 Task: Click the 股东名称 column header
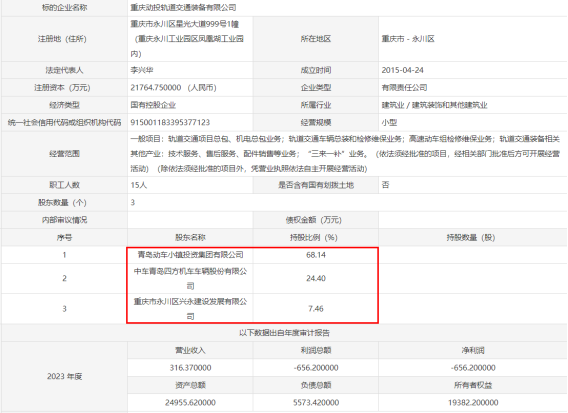click(190, 237)
